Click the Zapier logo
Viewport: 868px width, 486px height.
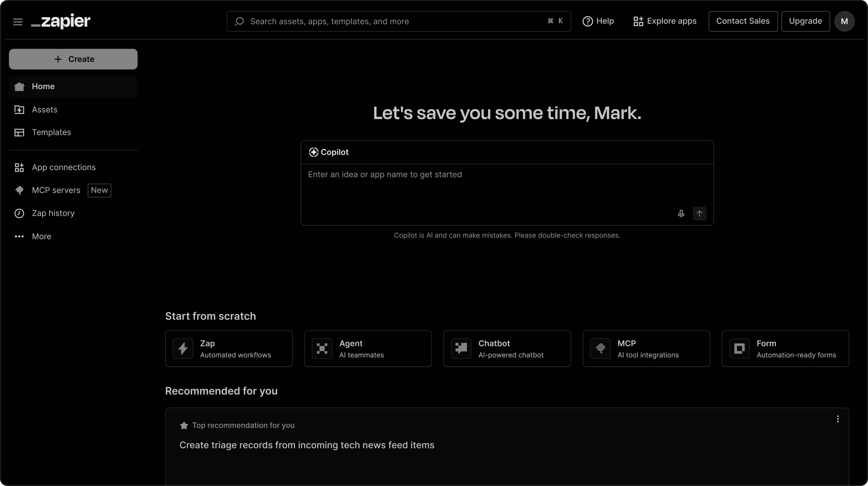click(x=61, y=21)
